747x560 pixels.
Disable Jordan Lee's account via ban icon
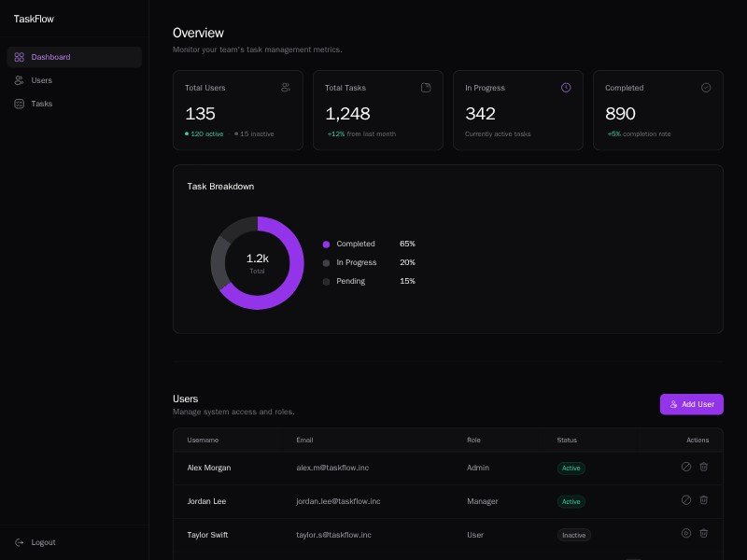click(x=686, y=500)
